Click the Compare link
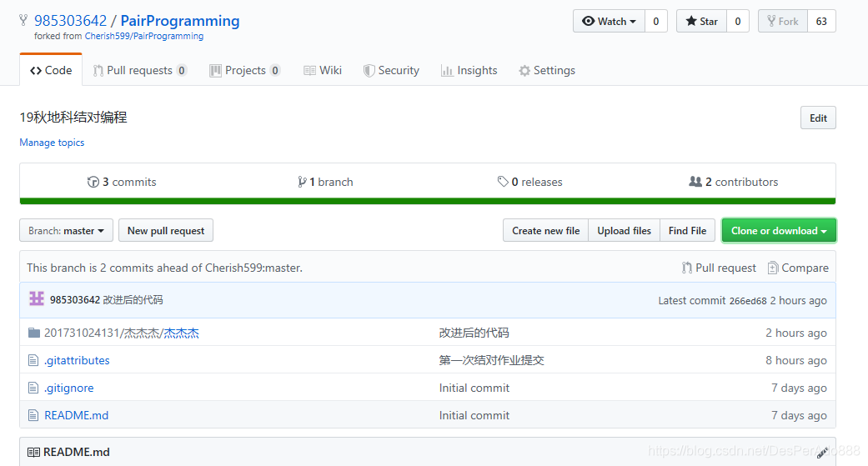Viewport: 868px width, 466px height. point(798,268)
